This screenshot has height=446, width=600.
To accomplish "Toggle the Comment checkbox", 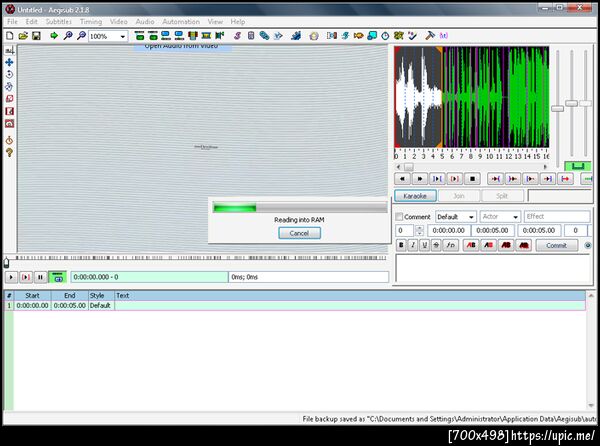I will click(399, 216).
